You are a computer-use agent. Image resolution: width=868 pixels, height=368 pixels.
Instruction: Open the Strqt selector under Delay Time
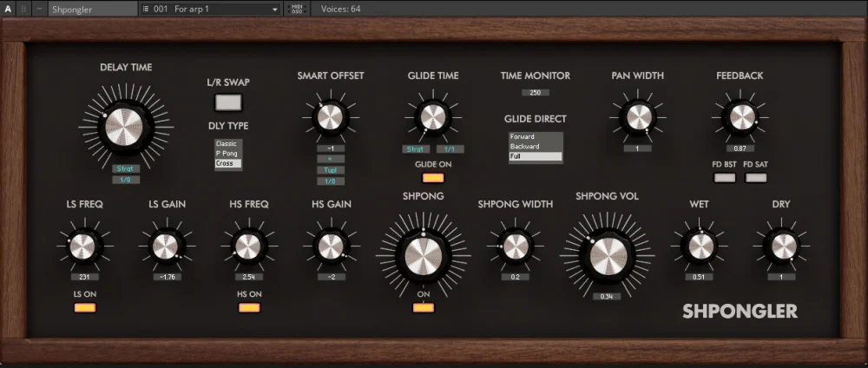click(126, 168)
